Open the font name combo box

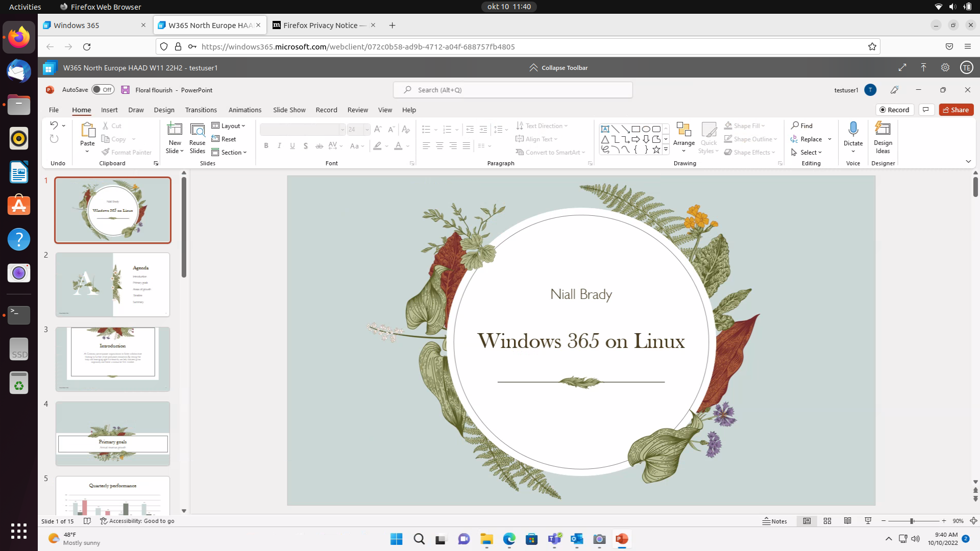tap(303, 130)
